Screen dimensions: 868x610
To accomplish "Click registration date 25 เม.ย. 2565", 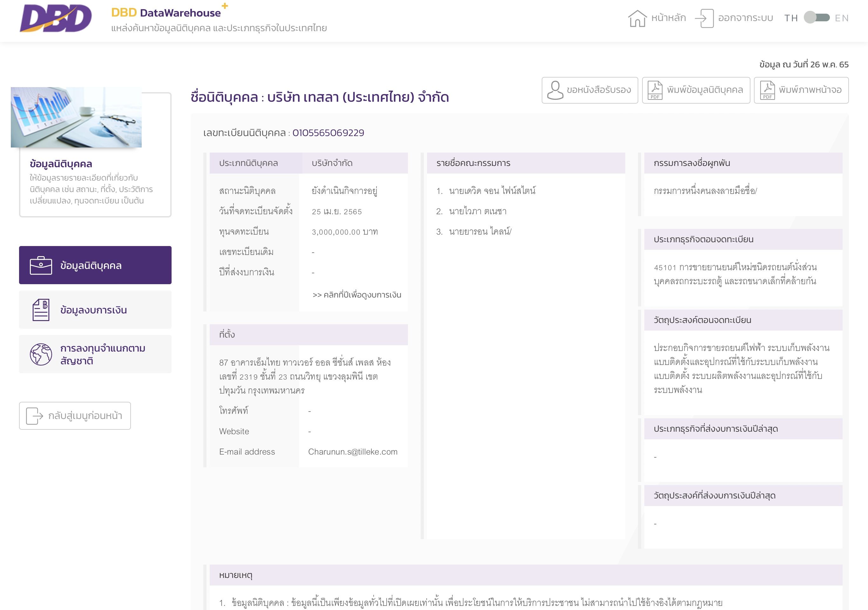I will [337, 211].
